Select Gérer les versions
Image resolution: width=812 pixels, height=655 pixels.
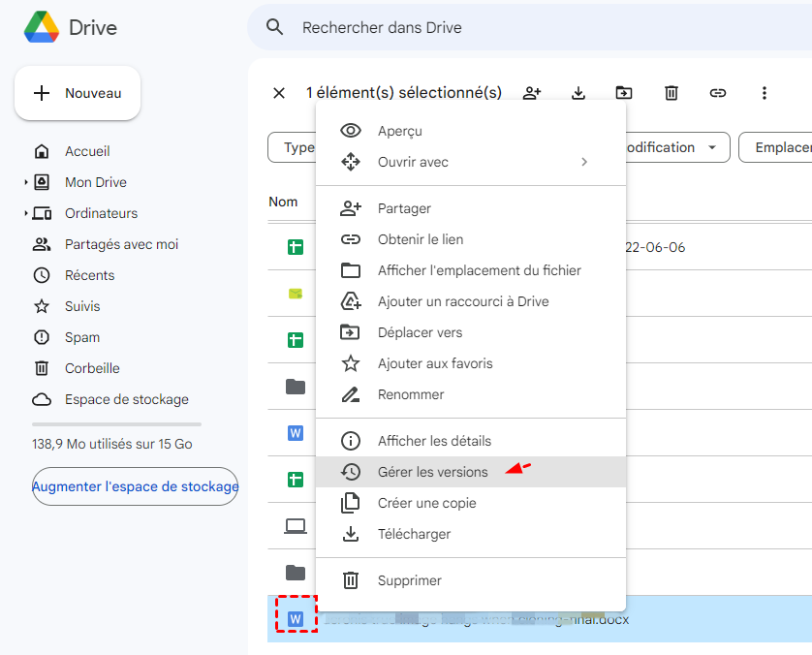click(471, 472)
